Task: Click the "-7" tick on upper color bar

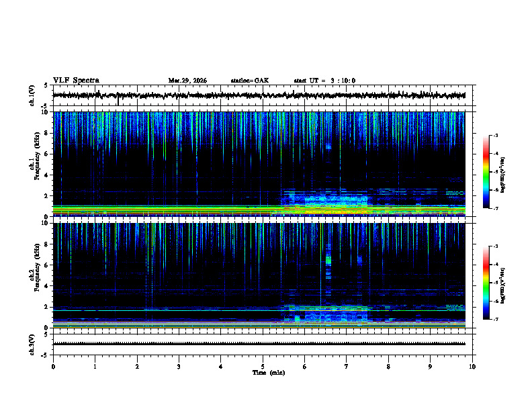Action: 495,208
